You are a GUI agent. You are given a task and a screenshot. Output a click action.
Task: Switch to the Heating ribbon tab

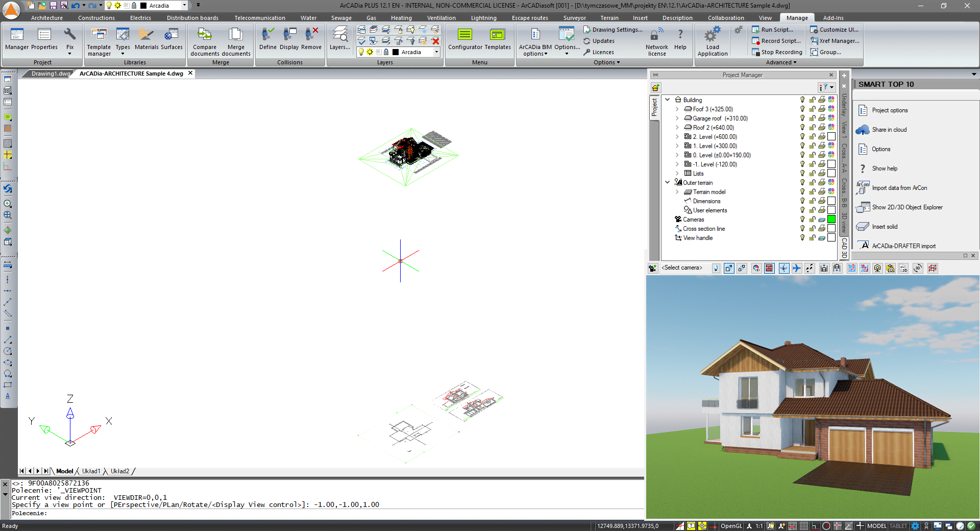coord(401,17)
